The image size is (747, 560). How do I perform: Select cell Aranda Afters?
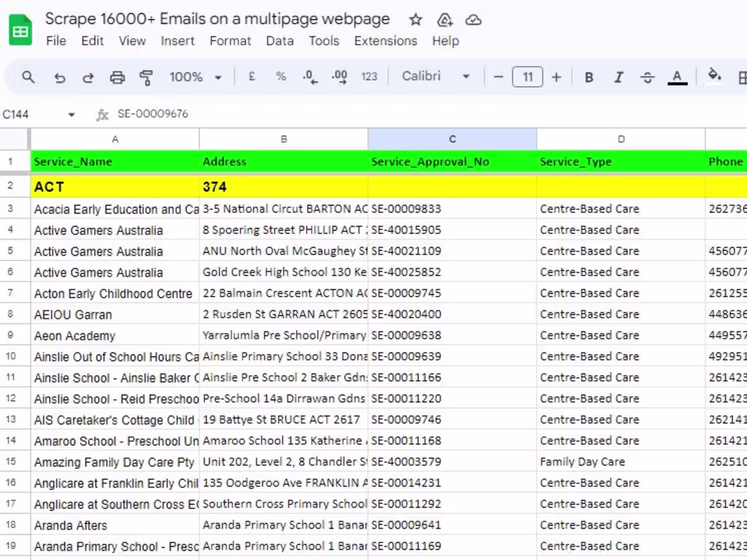[x=115, y=525]
